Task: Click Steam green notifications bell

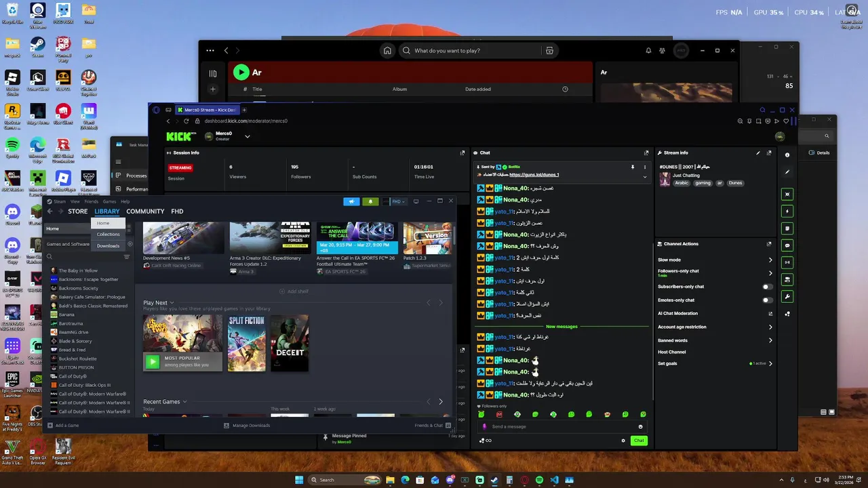Action: click(x=370, y=201)
